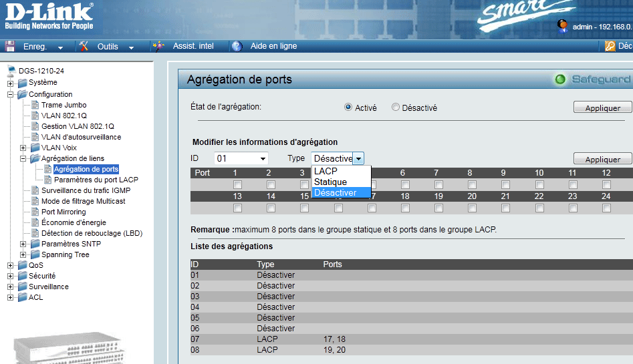Click the Safeguard green status icon

pos(561,79)
